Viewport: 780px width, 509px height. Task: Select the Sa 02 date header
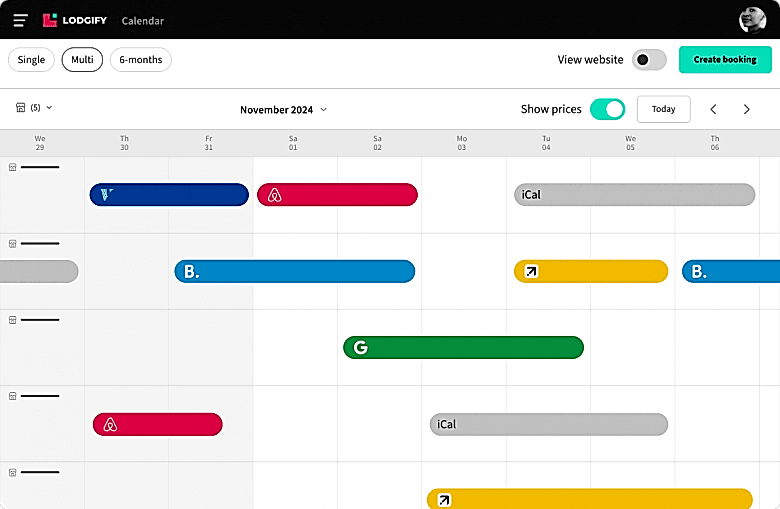(x=378, y=143)
